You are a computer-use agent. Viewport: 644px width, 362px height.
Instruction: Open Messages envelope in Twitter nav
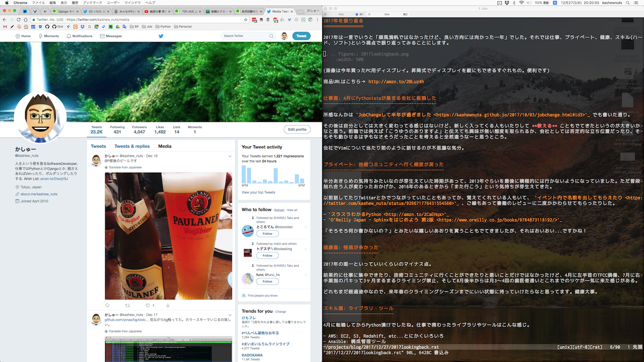111,36
